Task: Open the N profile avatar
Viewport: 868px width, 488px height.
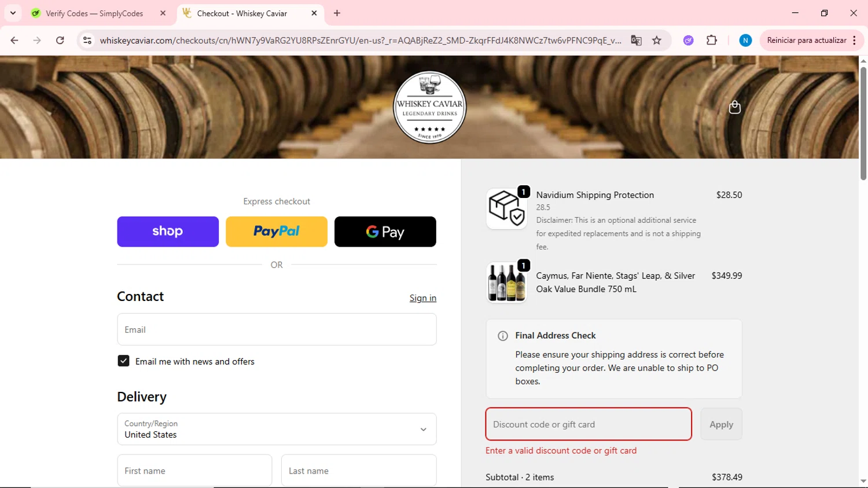Action: point(745,41)
